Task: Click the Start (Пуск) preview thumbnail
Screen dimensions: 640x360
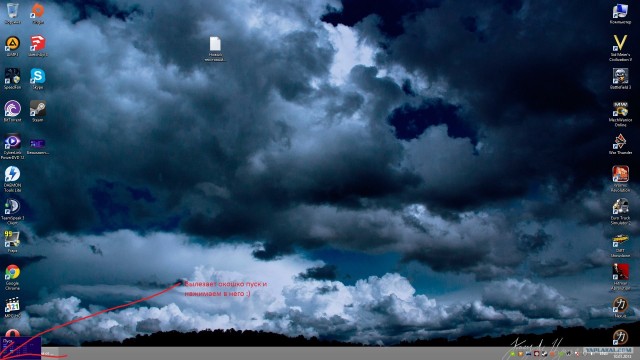Action: [20, 347]
